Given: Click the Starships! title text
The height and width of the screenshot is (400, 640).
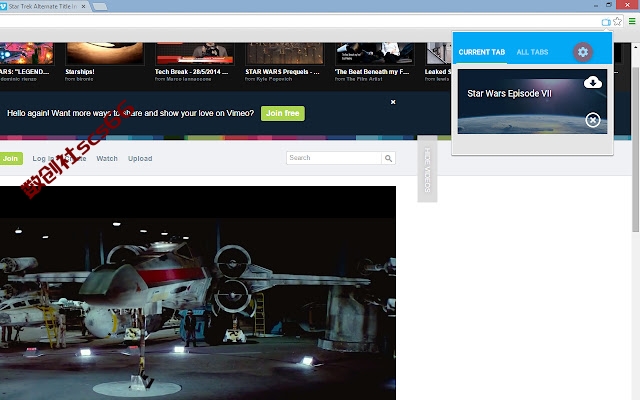Looking at the screenshot, I should pyautogui.click(x=80, y=72).
